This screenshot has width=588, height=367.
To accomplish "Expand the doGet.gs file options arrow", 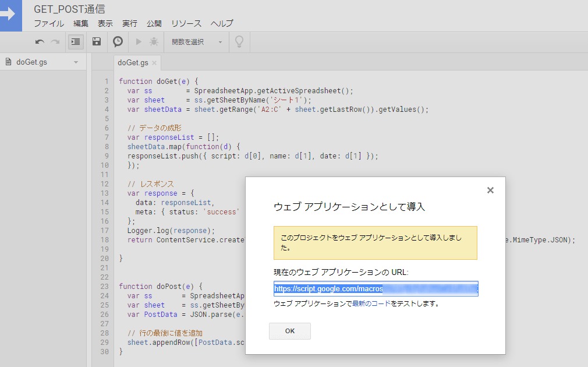I will (76, 62).
